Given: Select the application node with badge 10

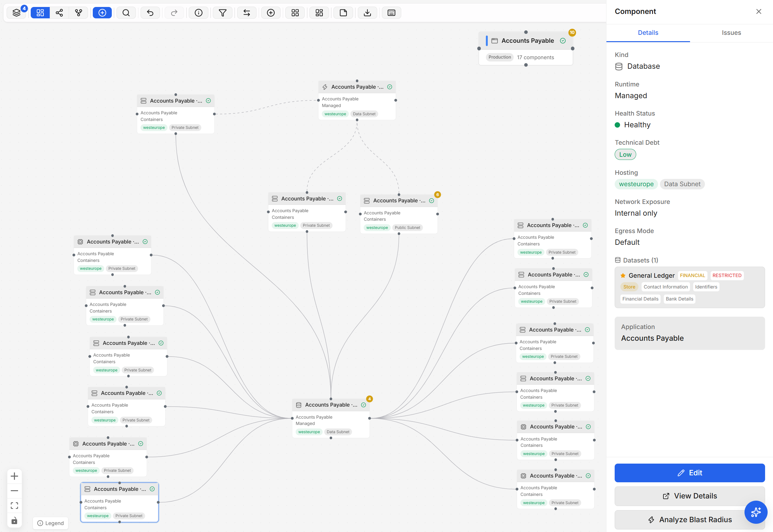Looking at the screenshot, I should tap(526, 49).
